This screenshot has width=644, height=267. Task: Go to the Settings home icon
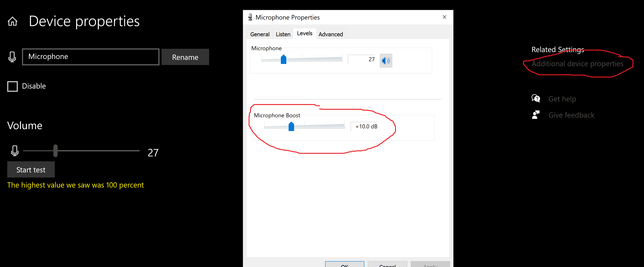pos(13,21)
